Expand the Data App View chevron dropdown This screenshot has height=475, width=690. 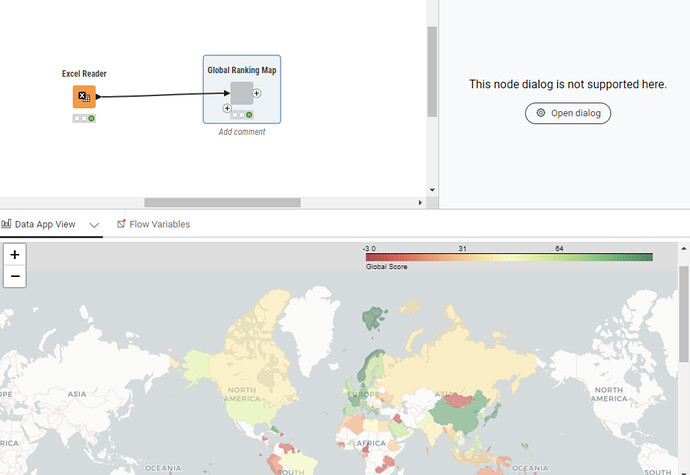click(94, 225)
